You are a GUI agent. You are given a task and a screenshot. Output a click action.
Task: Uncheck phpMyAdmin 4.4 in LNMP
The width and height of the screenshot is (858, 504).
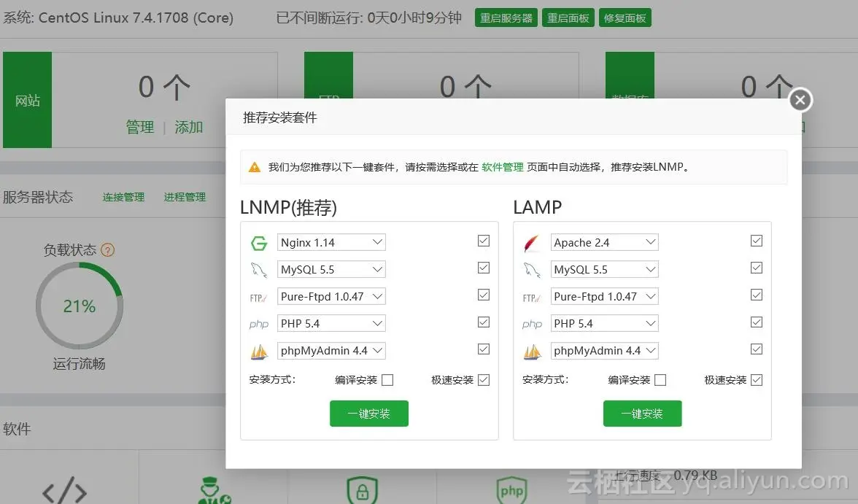(484, 349)
